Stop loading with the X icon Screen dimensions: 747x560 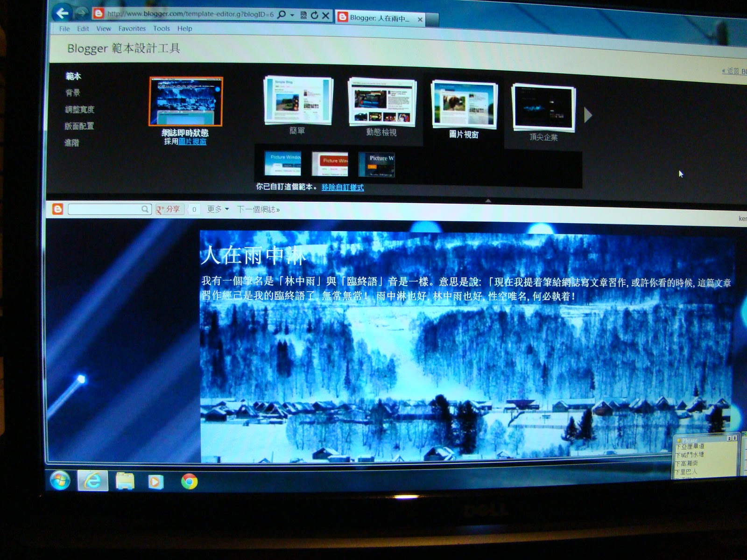(326, 15)
